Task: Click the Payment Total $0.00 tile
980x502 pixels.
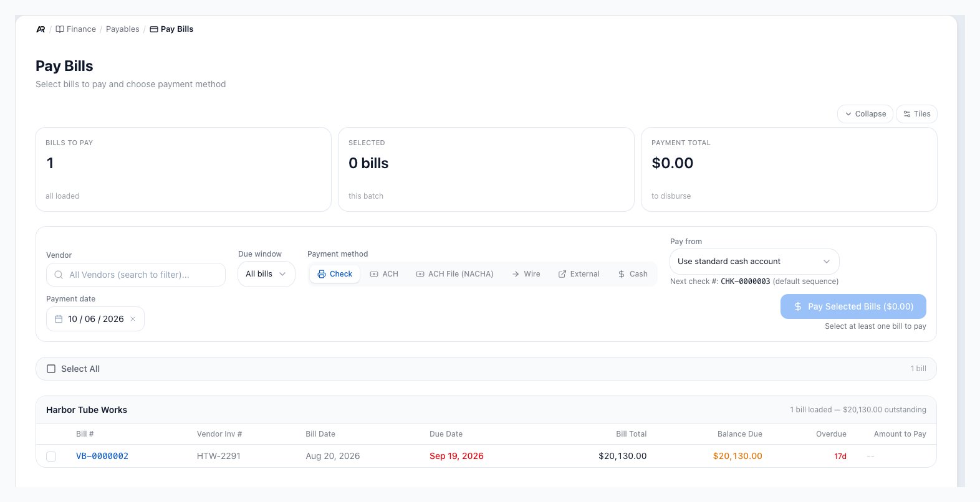Action: (789, 169)
